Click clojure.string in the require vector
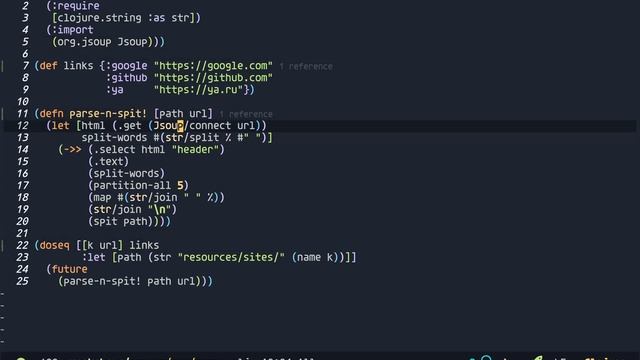The image size is (640, 360). point(99,18)
